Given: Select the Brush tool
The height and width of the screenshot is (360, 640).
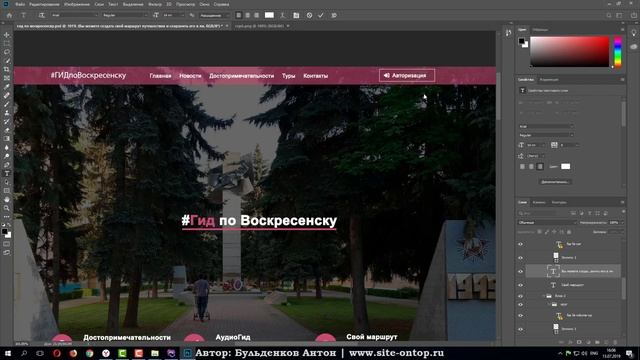Looking at the screenshot, I should 7,104.
